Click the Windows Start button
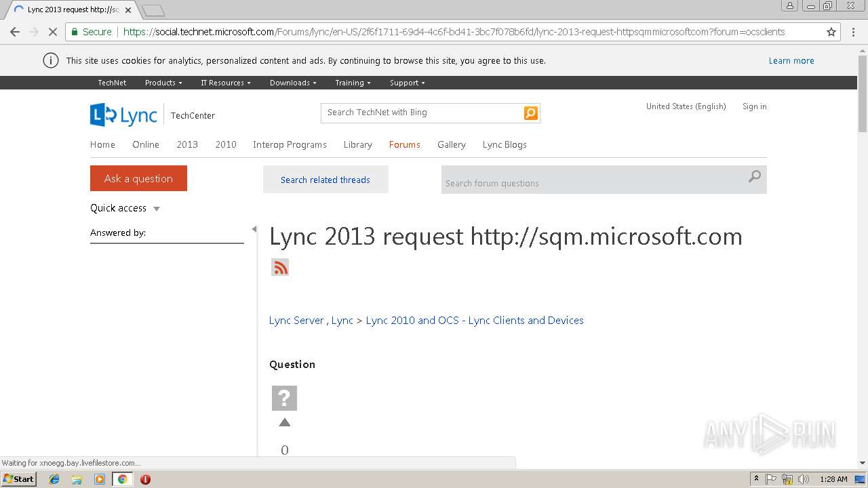 click(x=18, y=479)
